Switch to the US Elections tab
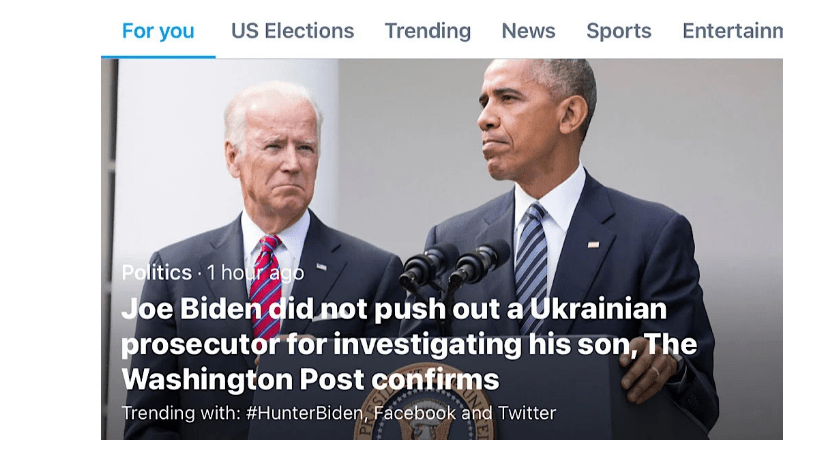This screenshot has height=456, width=827. click(292, 31)
